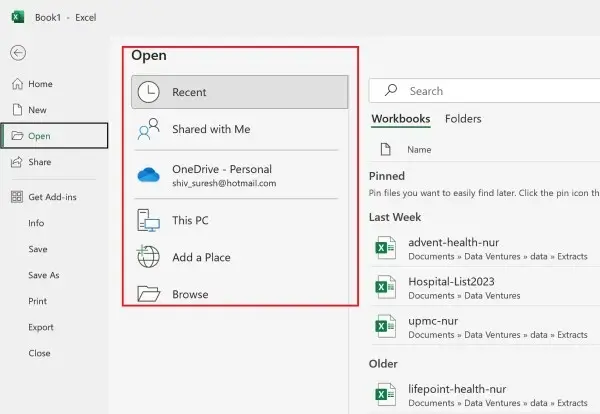The width and height of the screenshot is (600, 414).
Task: Open the OneDrive cloud icon
Action: pos(148,175)
